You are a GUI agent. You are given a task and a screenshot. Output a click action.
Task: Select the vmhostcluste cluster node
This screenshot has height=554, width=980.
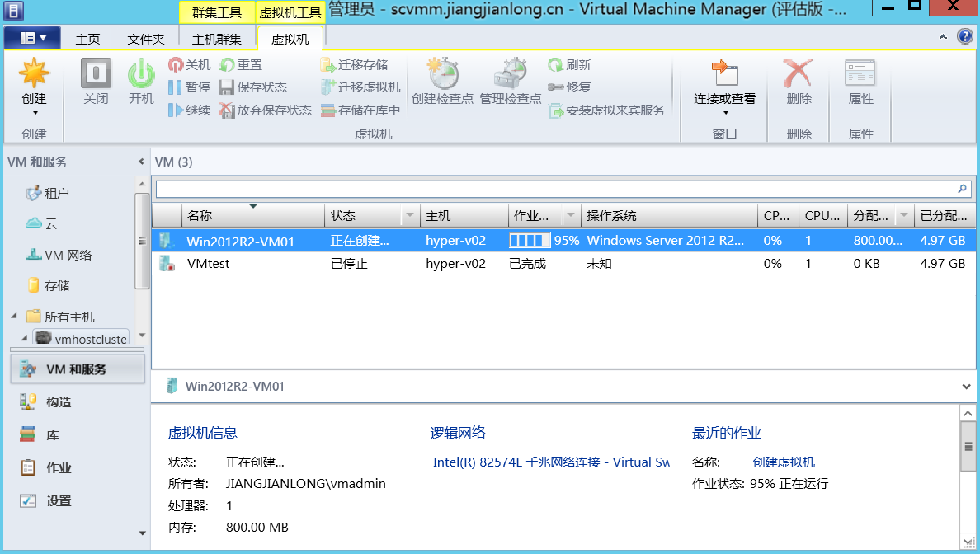pyautogui.click(x=81, y=339)
